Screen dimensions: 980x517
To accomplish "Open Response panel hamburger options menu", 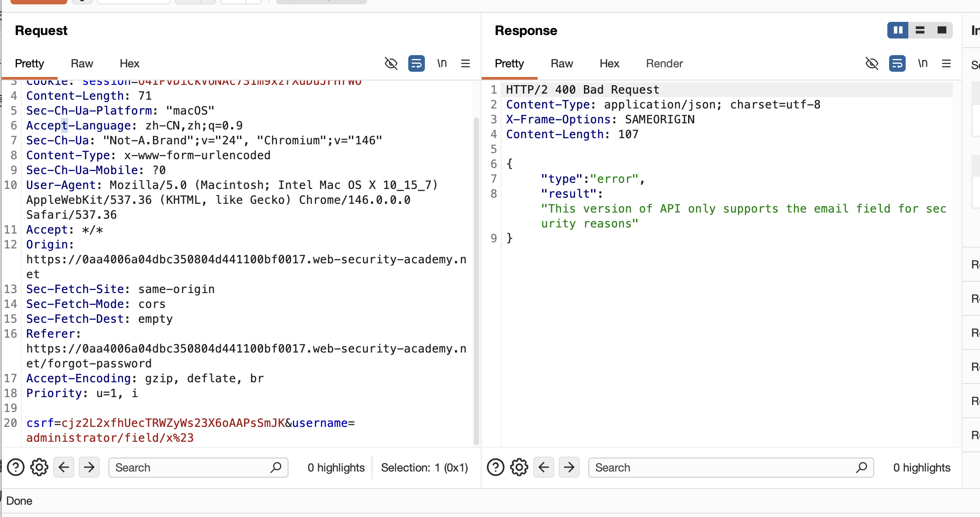I will pos(946,63).
